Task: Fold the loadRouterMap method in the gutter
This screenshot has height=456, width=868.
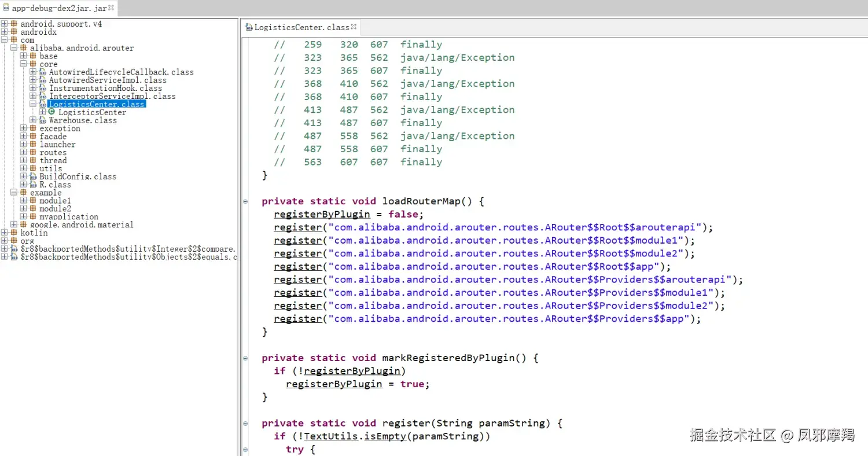Action: tap(245, 201)
